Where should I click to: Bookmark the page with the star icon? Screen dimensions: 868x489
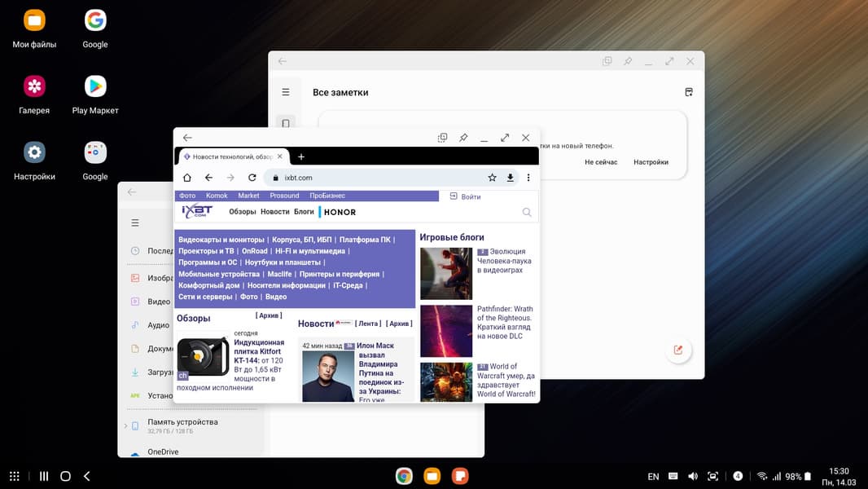click(492, 178)
